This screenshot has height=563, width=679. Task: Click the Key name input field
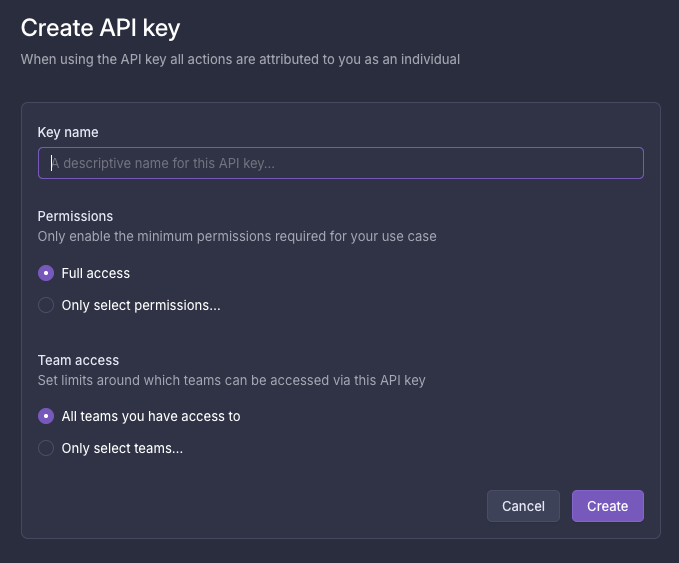[x=340, y=163]
